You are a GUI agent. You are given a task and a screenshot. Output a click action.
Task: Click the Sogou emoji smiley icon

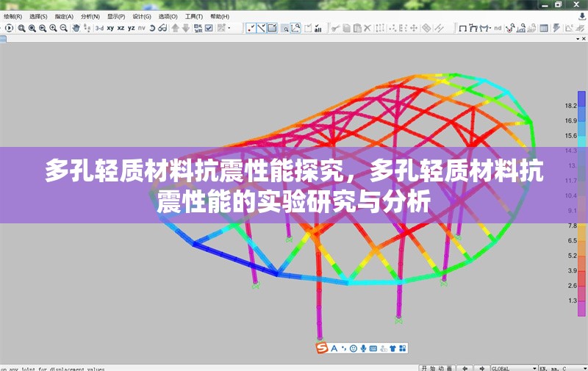[354, 348]
